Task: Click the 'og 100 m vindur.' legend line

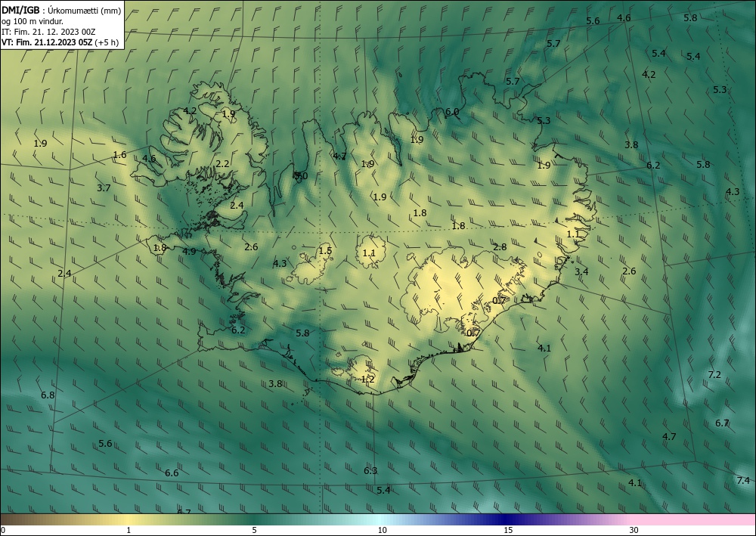Action: click(33, 20)
